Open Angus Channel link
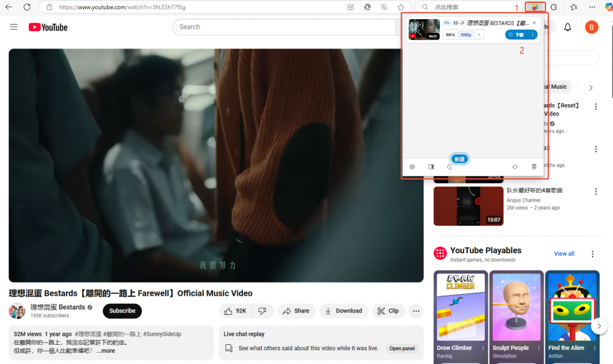The height and width of the screenshot is (364, 613). [523, 200]
